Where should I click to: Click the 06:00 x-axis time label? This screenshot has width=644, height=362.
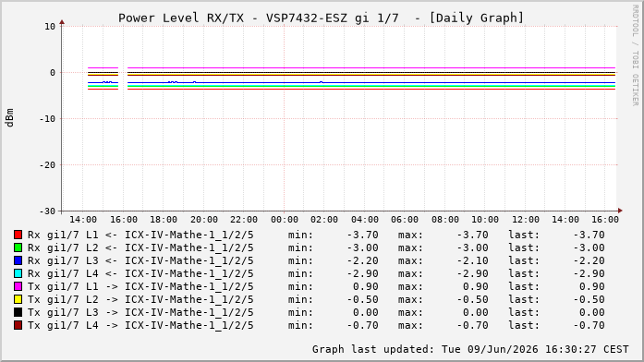405,220
